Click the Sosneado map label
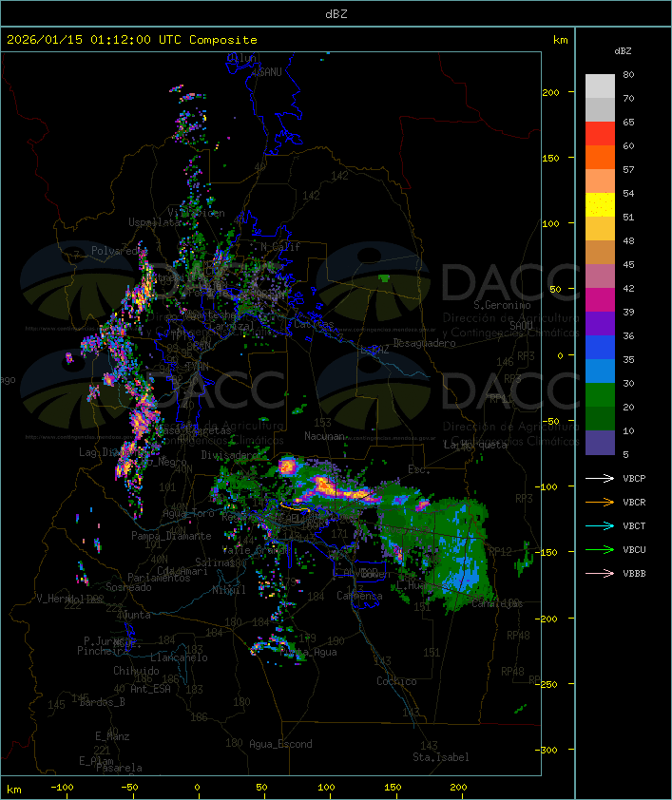The image size is (672, 800). pos(128,587)
